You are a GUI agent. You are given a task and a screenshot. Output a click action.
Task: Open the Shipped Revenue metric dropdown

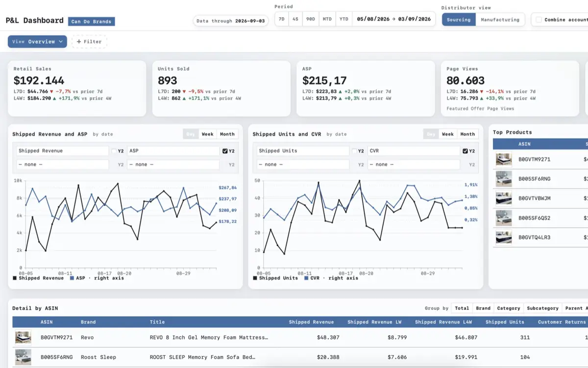point(62,151)
